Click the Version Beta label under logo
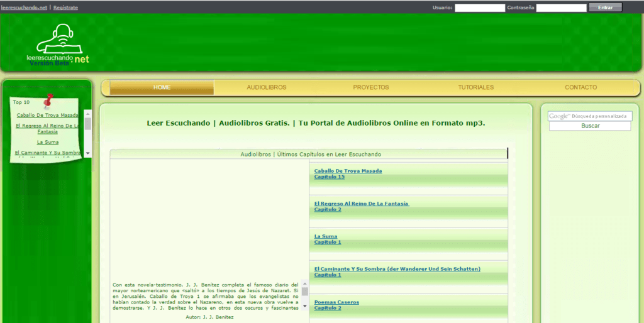The height and width of the screenshot is (323, 644). 49,63
